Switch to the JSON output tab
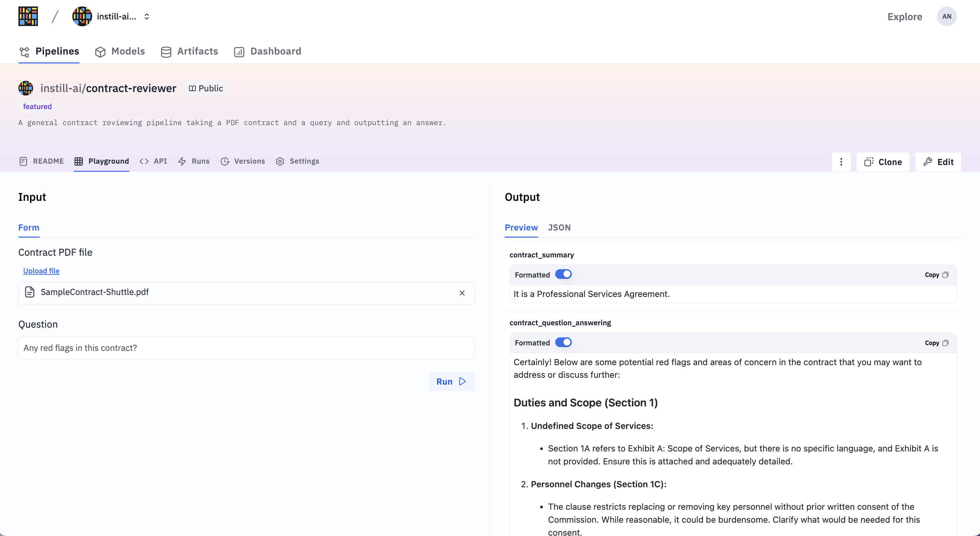Screen dimensions: 980x536 (x=559, y=227)
